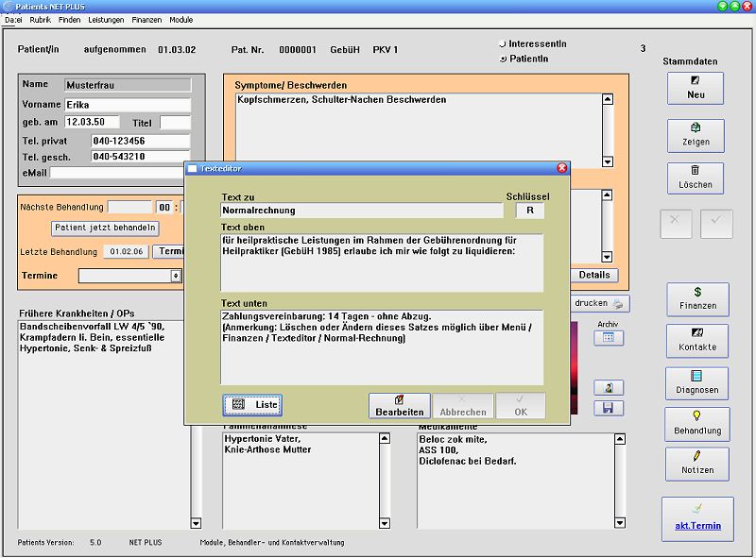Click the eMail input field
Screen dimensions: 756x558
(x=117, y=173)
